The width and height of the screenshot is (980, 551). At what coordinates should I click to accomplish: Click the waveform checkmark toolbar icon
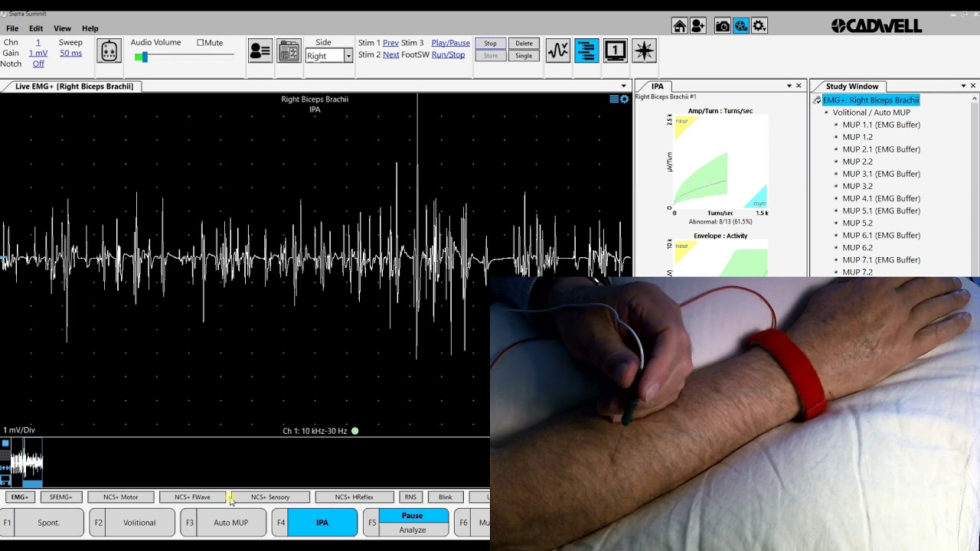pyautogui.click(x=558, y=51)
